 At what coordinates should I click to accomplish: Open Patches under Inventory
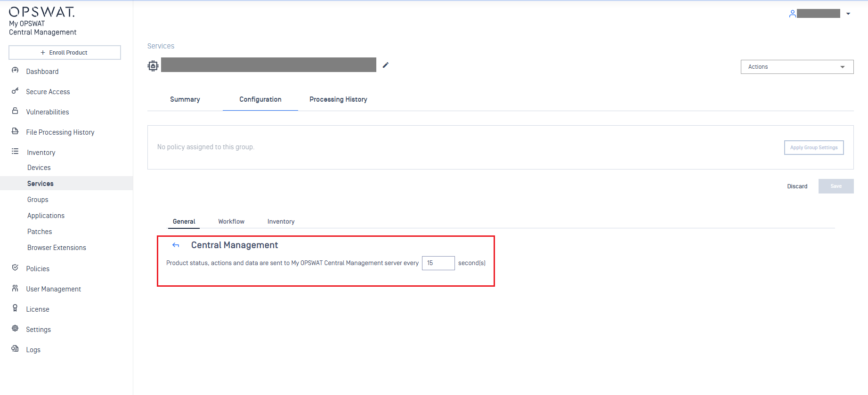click(40, 232)
